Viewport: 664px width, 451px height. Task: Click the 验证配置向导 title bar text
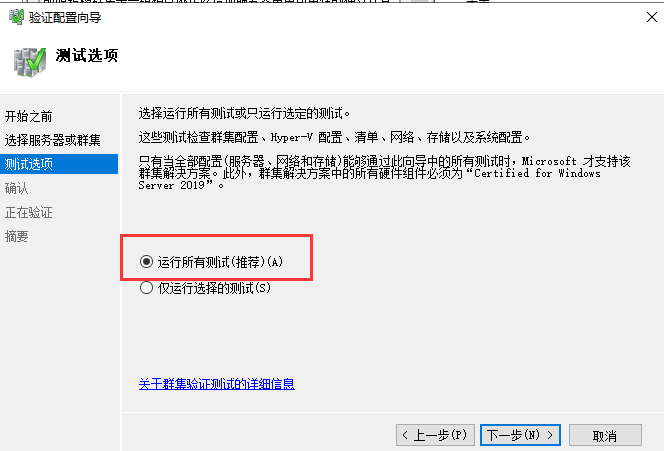pos(65,18)
